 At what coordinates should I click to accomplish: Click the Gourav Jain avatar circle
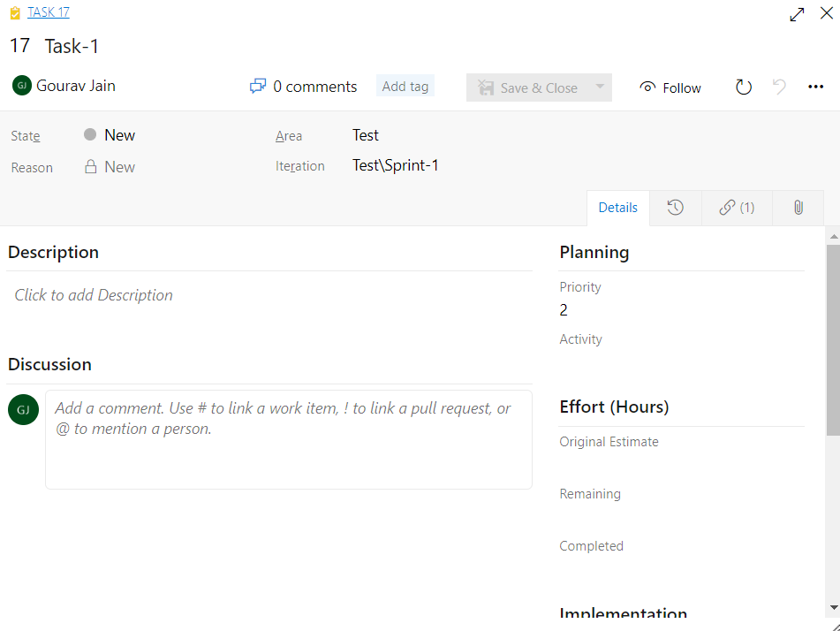pyautogui.click(x=22, y=86)
